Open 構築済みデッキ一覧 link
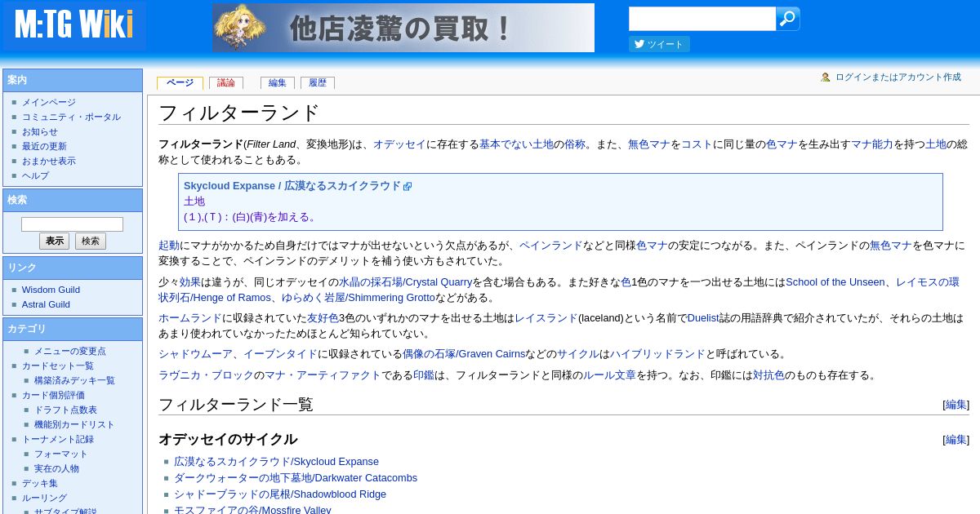980x514 pixels. [x=74, y=381]
